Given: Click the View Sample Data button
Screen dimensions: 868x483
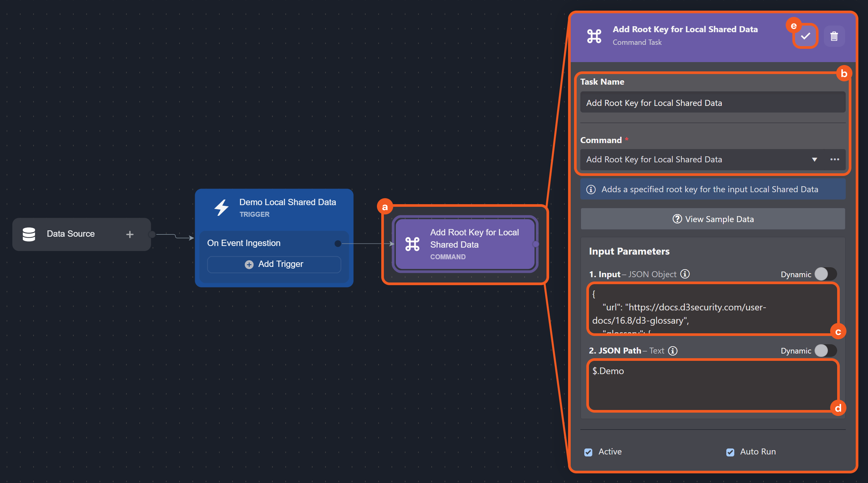Looking at the screenshot, I should 713,219.
